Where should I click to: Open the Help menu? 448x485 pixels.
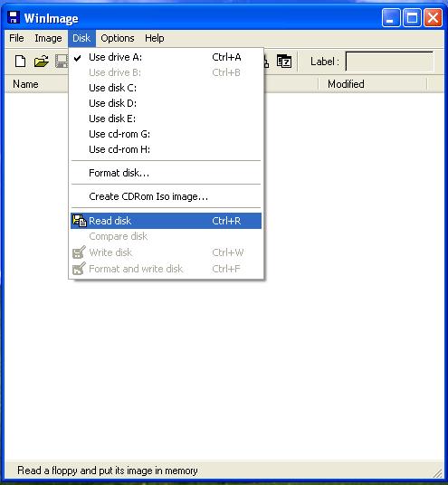[155, 38]
